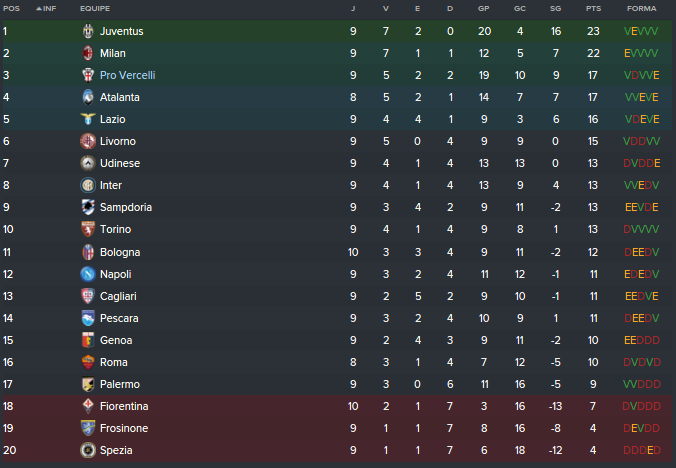Click the Lazio crest icon
Image resolution: width=676 pixels, height=468 pixels.
point(87,119)
